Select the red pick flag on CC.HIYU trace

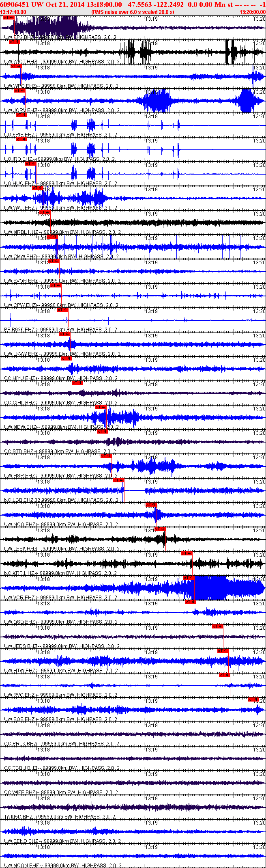[66, 358]
